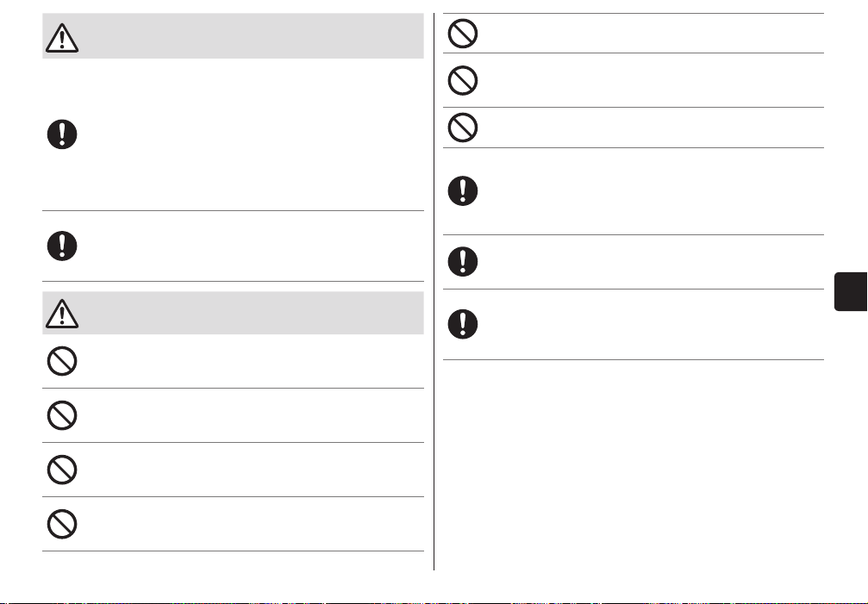Click the middle exclamation icon in right column
Viewport: 868px width, 604px height.
point(463,262)
